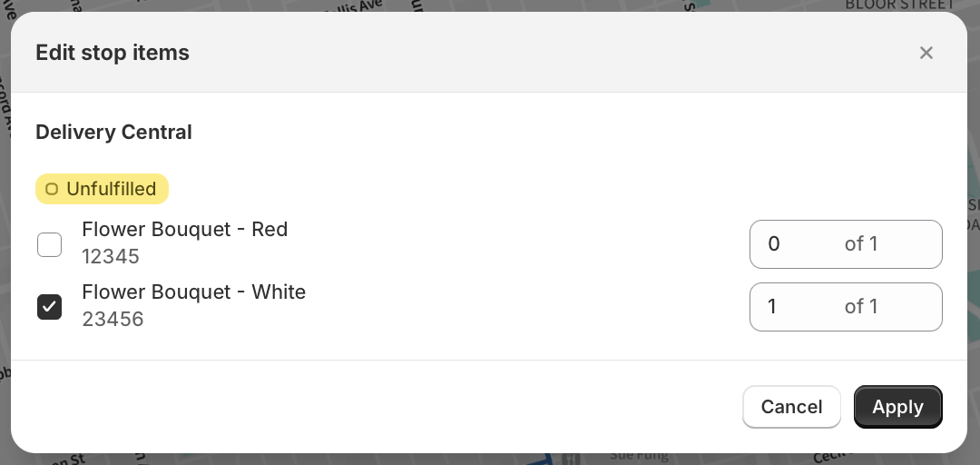
Task: Click the SKU number 12345
Action: [111, 257]
